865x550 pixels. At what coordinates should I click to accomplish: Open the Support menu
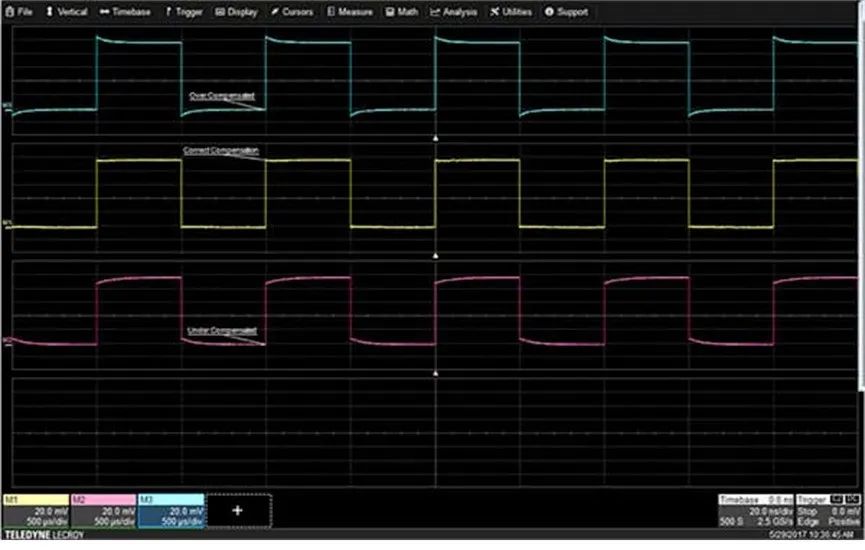coord(567,12)
